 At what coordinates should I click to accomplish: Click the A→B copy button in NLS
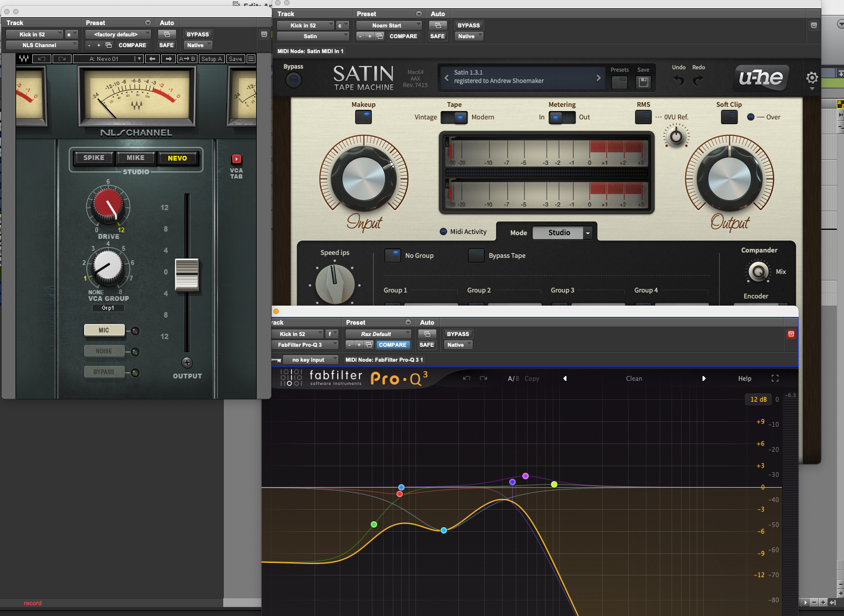187,58
